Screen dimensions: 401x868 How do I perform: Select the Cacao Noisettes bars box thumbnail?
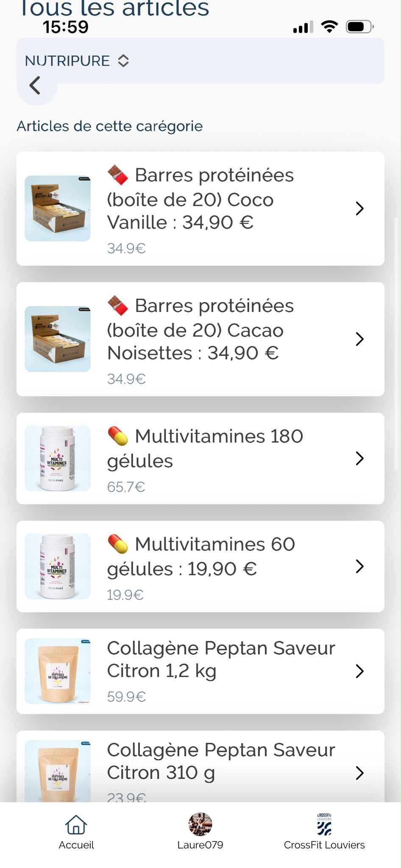[58, 339]
